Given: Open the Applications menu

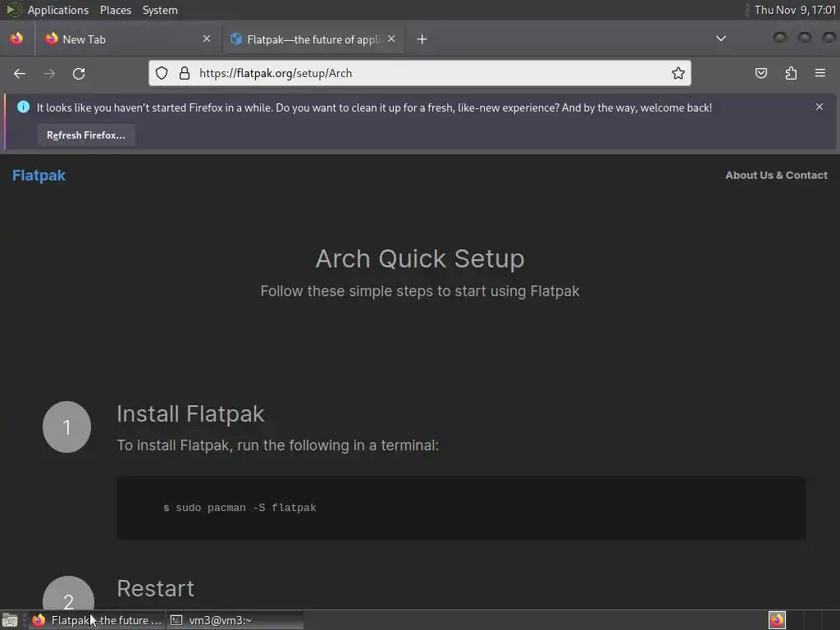Looking at the screenshot, I should pyautogui.click(x=58, y=10).
